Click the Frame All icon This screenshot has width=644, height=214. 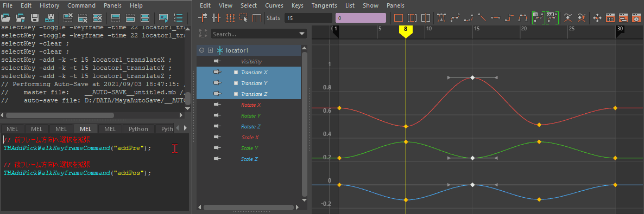[399, 18]
